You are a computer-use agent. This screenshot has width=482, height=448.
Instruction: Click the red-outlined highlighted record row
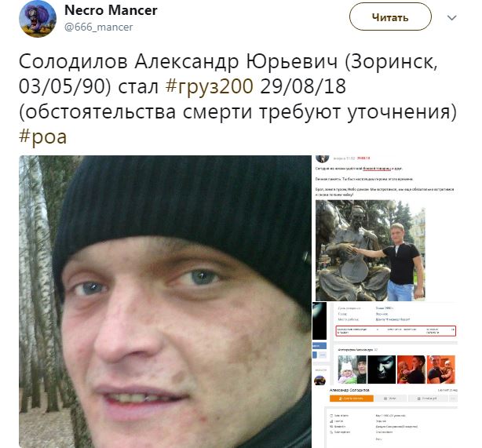pyautogui.click(x=396, y=331)
